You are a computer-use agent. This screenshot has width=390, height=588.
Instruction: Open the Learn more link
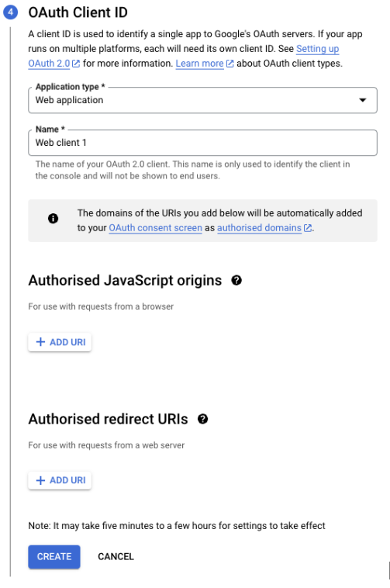point(200,64)
